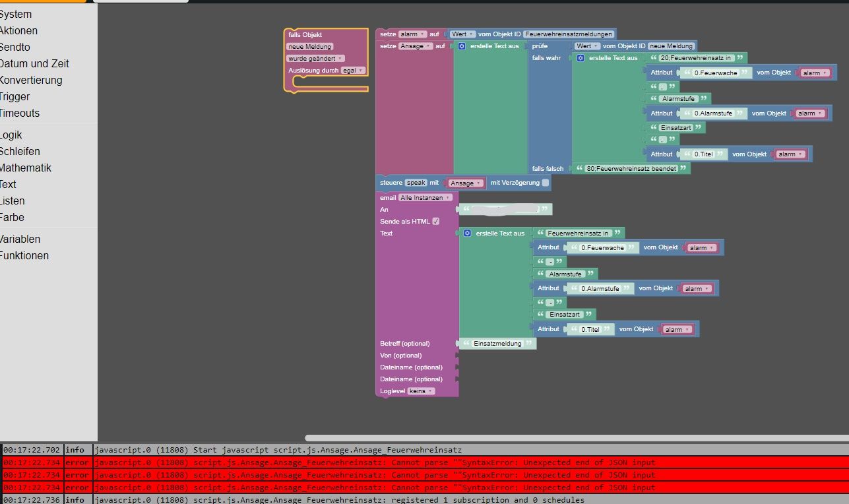Open the Trigger toolbox category
The width and height of the screenshot is (849, 504).
(15, 96)
